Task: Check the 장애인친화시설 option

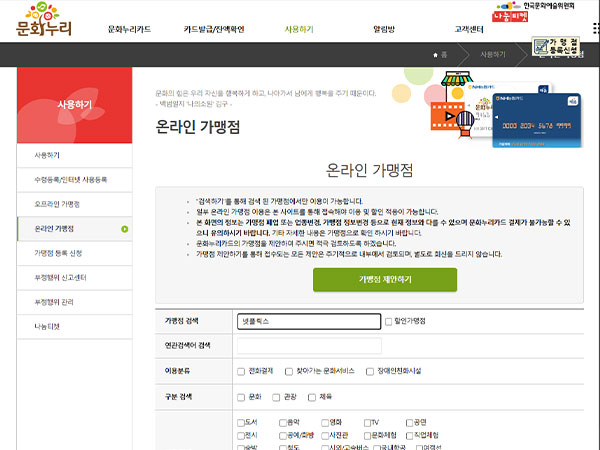Action: (x=370, y=371)
